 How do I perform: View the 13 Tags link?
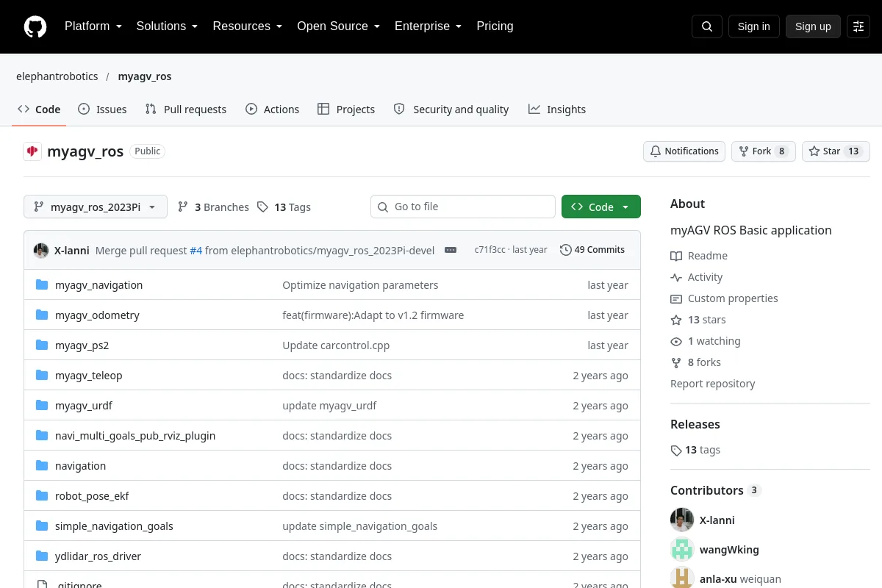pos(284,207)
